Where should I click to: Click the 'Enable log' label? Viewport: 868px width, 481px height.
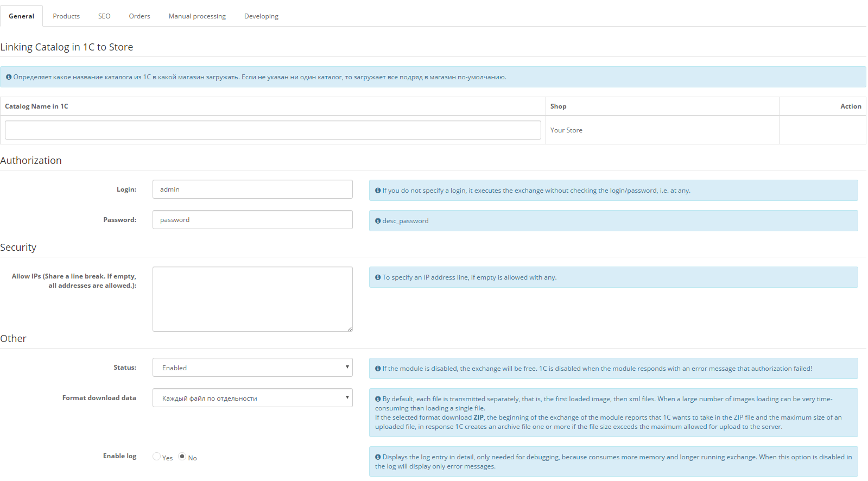(x=120, y=456)
